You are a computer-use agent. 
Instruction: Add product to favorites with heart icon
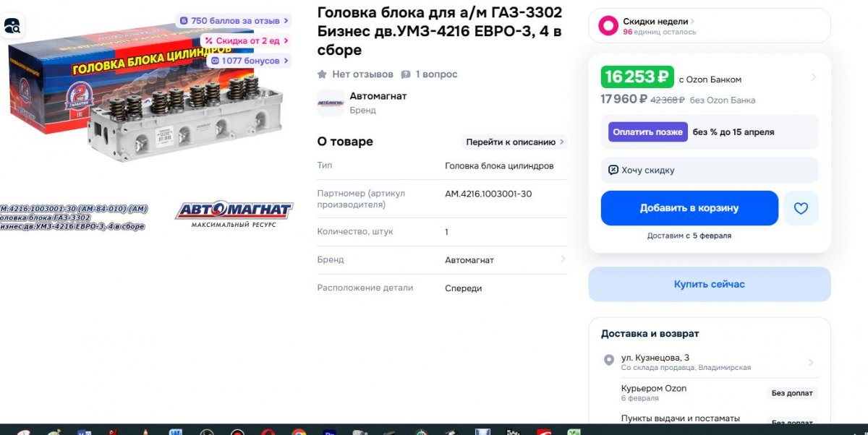pyautogui.click(x=801, y=208)
